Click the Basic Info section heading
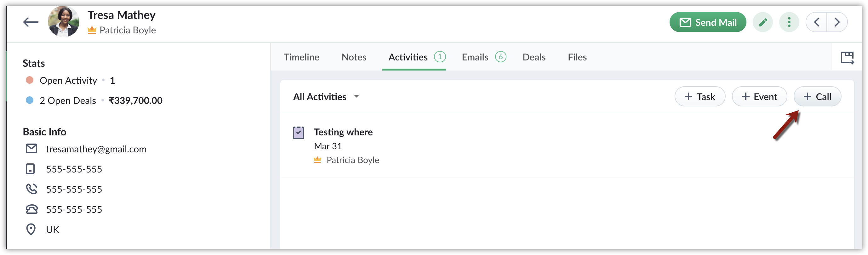Viewport: 868px width, 255px height. click(x=44, y=132)
